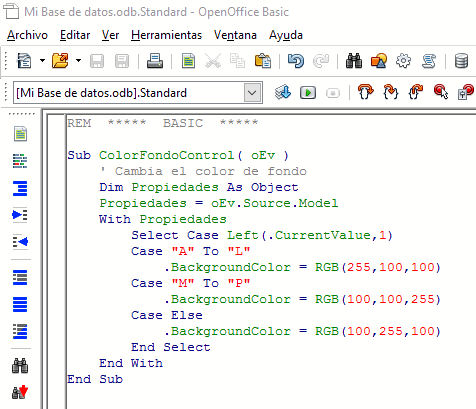476x409 pixels.
Task: Click the 'Select Case Left(.CurrentValue,1)' line
Action: click(x=262, y=235)
